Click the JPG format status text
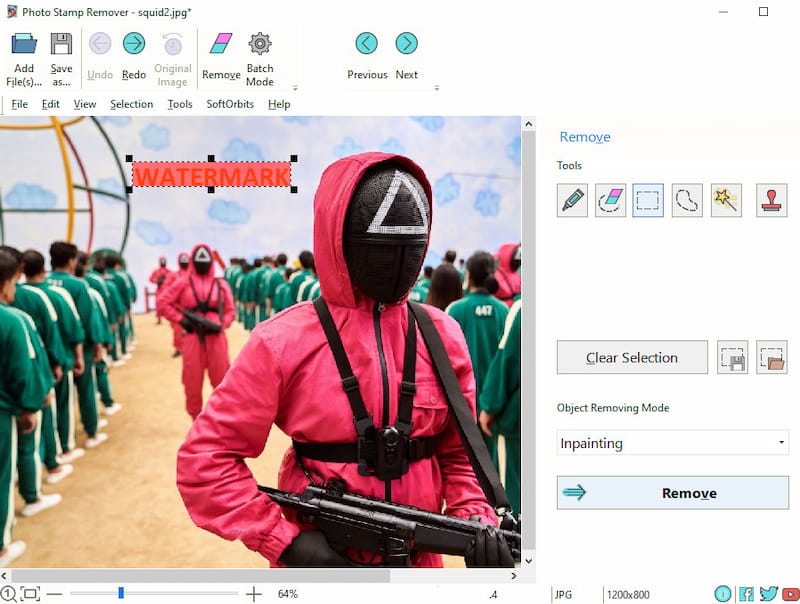 [563, 595]
